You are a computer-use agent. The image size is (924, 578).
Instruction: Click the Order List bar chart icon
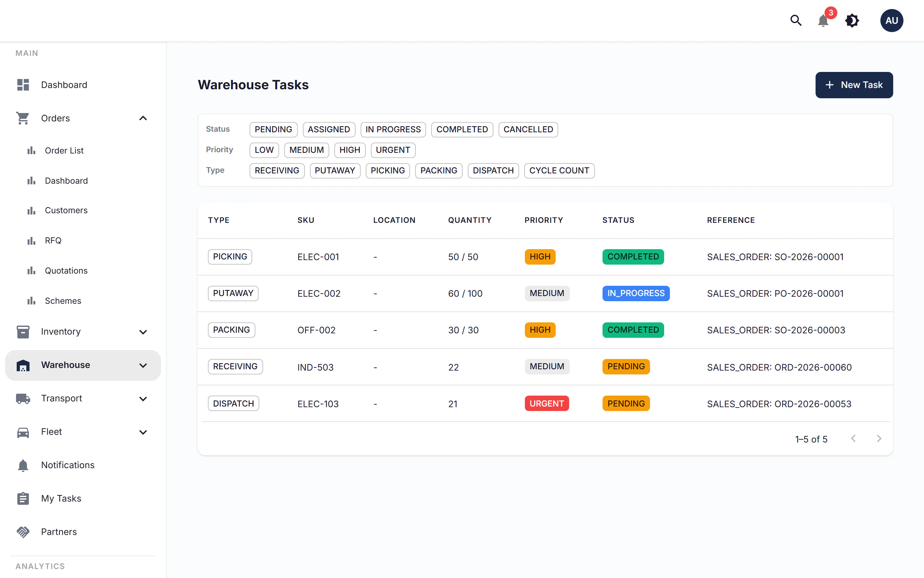click(31, 151)
